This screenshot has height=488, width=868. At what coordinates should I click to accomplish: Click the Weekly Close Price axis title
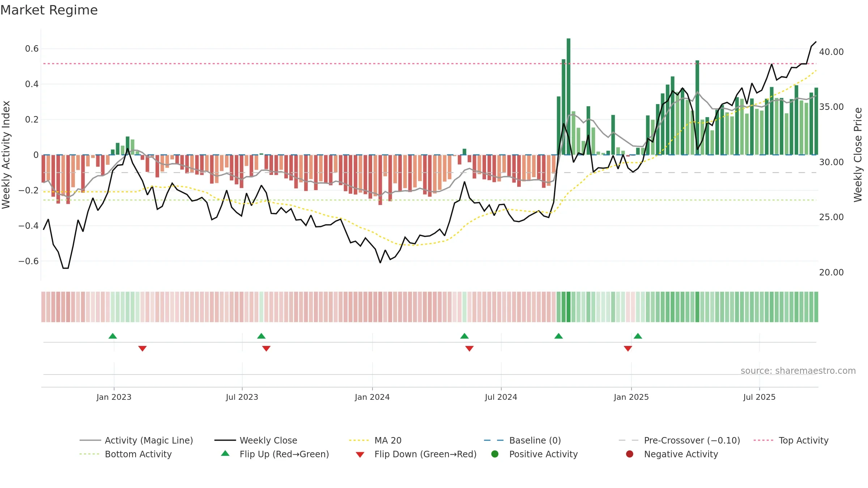(858, 155)
